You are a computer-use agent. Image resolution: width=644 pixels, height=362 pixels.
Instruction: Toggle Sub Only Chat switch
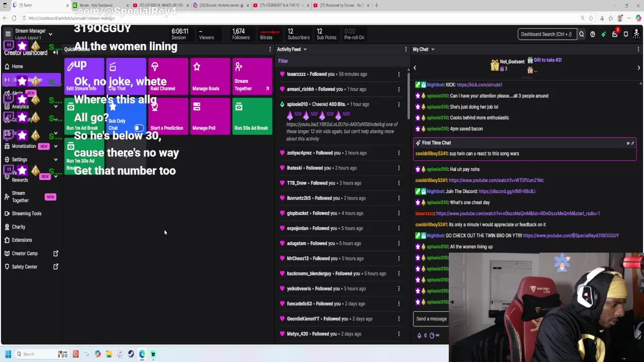click(x=138, y=128)
